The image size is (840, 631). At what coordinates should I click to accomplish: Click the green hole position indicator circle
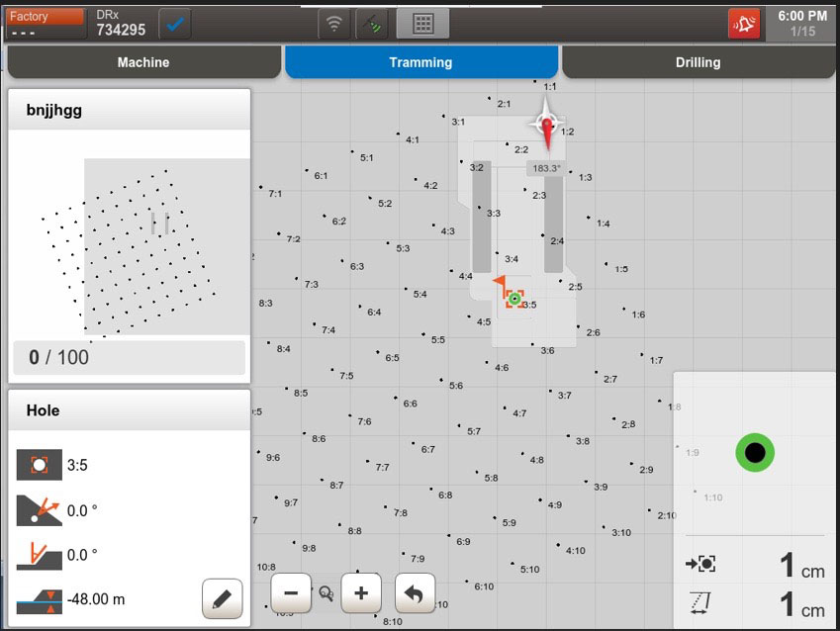[755, 452]
